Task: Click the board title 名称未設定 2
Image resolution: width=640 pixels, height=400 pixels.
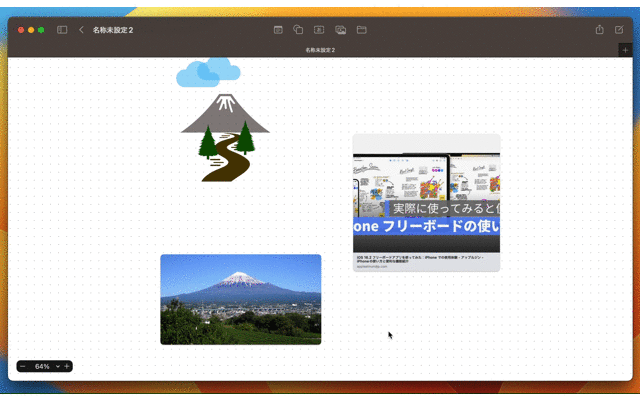Action: click(x=113, y=30)
